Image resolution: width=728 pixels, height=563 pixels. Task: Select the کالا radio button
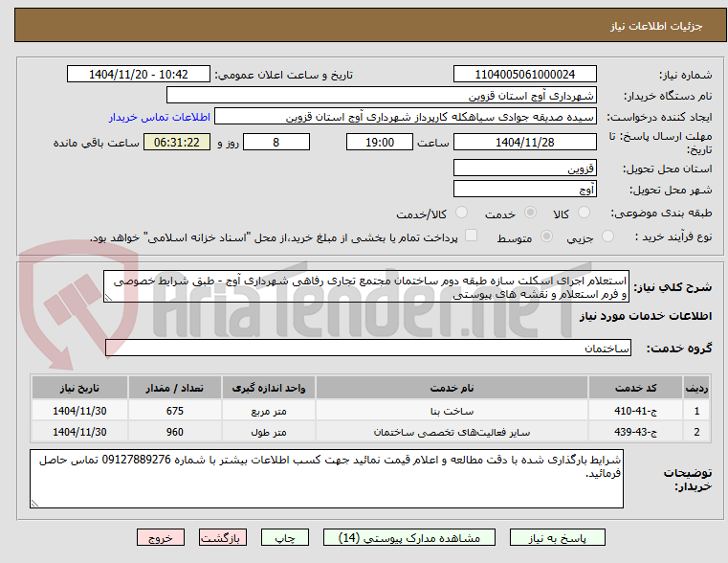(x=584, y=213)
